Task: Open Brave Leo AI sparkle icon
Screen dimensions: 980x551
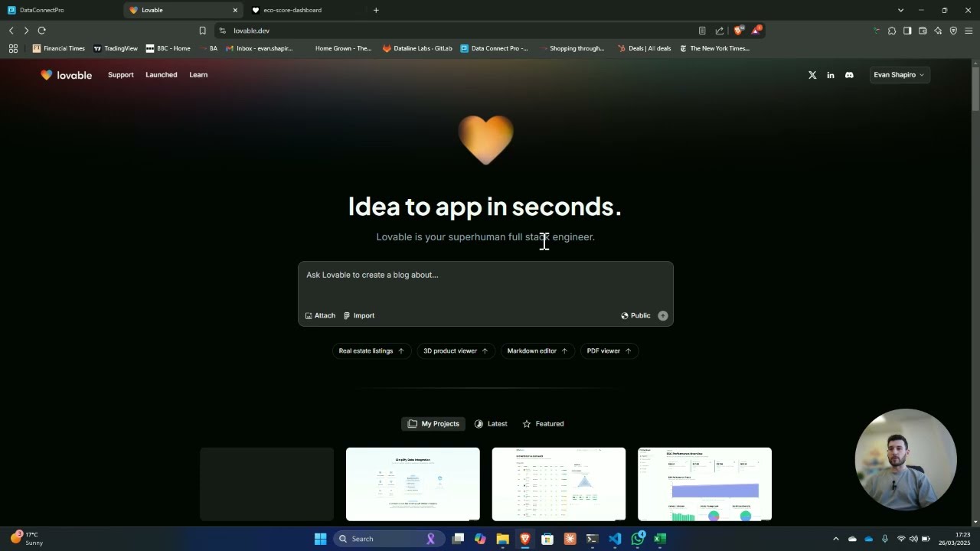Action: click(938, 31)
